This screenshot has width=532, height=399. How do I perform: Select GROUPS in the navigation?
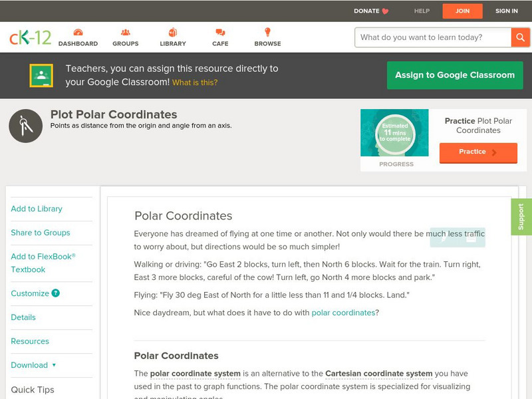pyautogui.click(x=126, y=44)
